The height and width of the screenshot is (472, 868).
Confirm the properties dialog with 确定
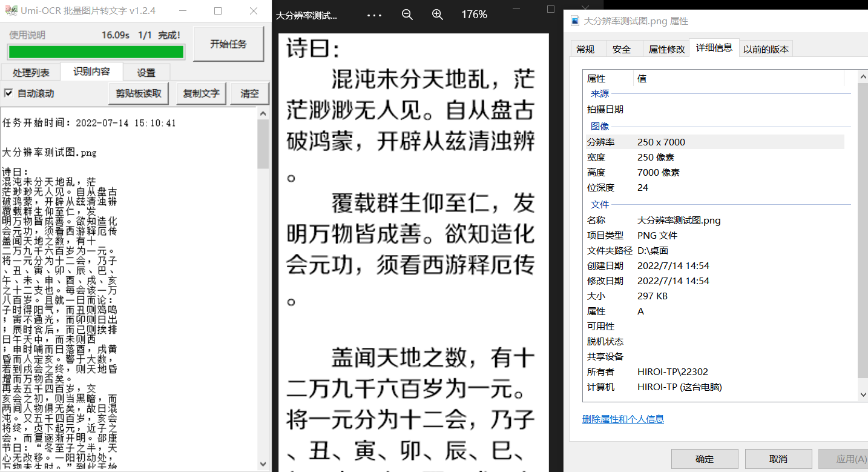(704, 459)
